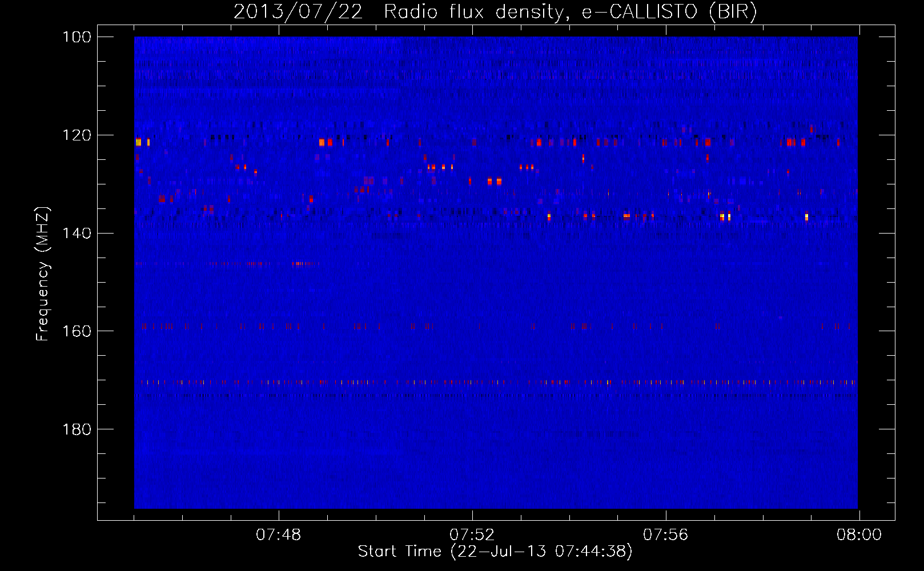The image size is (924, 571).
Task: Select the 160 frequency tick label
Action: point(77,331)
